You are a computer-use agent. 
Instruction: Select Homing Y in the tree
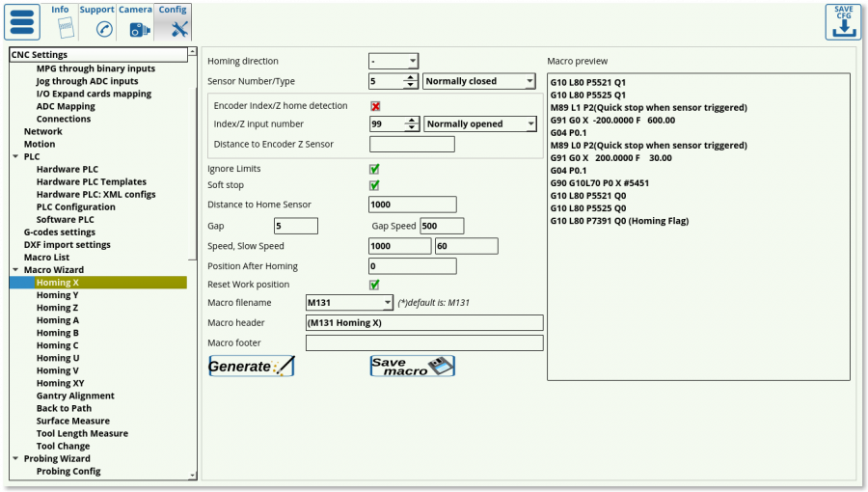[x=58, y=295]
